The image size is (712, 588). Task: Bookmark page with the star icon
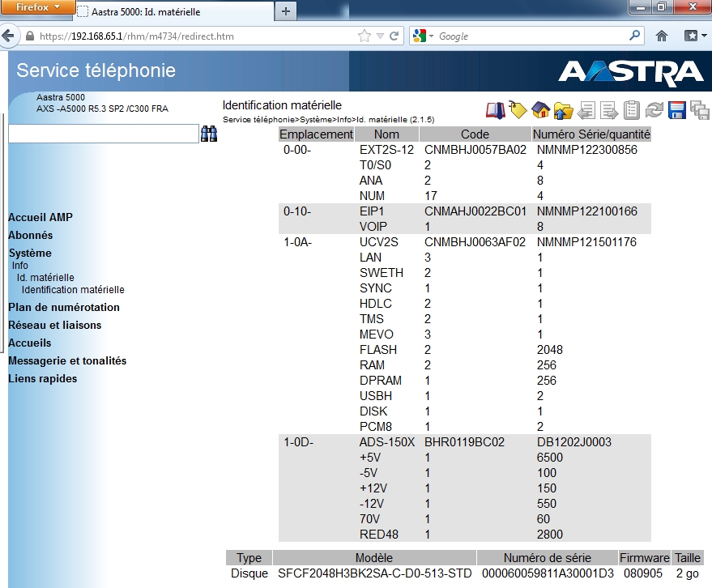pyautogui.click(x=365, y=36)
